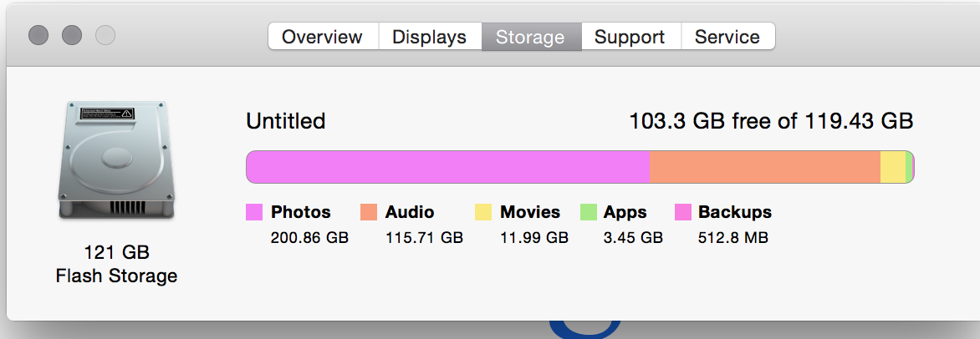Open the Displays tab
The height and width of the screenshot is (339, 980).
(430, 36)
